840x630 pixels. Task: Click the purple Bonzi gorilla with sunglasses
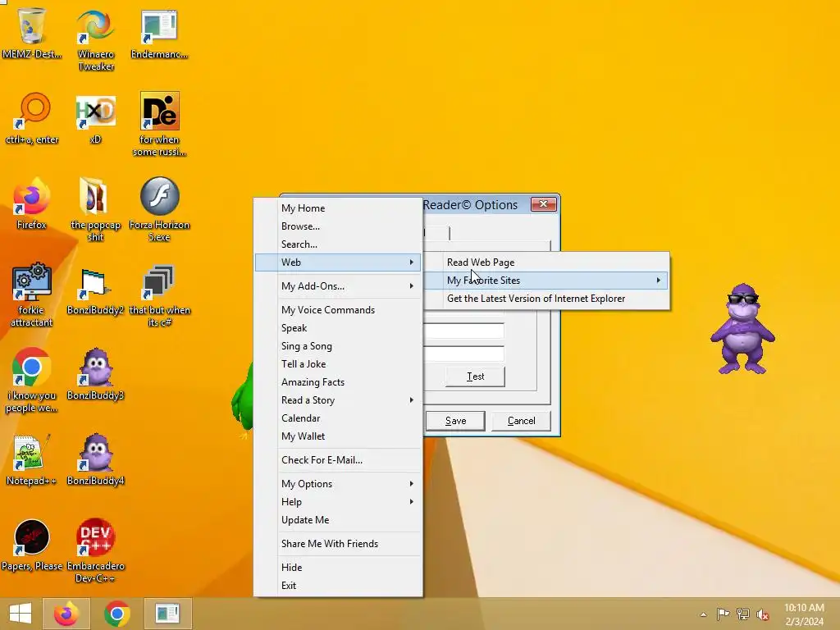(x=742, y=329)
